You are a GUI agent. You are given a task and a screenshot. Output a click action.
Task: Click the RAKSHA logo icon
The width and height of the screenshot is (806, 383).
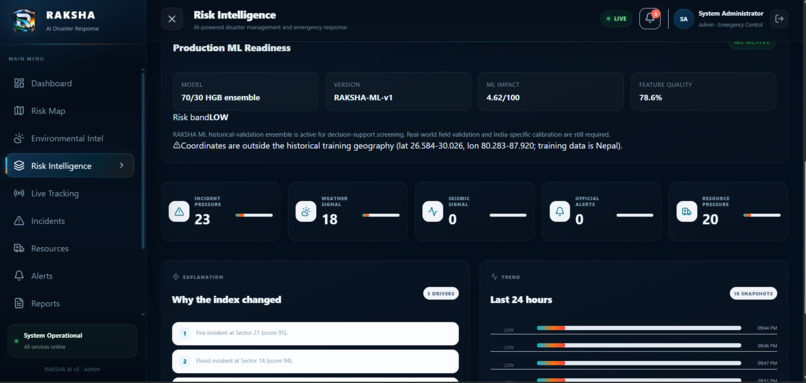[24, 21]
